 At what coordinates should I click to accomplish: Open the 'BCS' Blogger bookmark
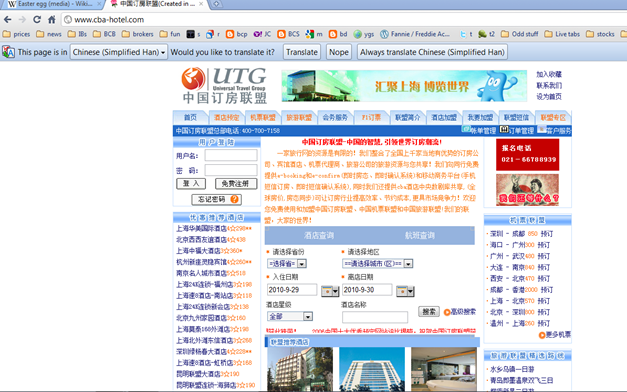288,34
